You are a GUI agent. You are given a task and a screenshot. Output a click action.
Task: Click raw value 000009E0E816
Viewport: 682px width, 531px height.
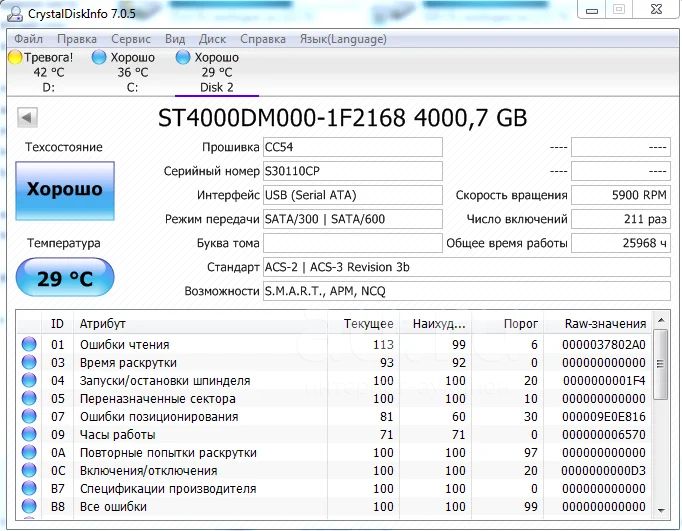pos(604,417)
